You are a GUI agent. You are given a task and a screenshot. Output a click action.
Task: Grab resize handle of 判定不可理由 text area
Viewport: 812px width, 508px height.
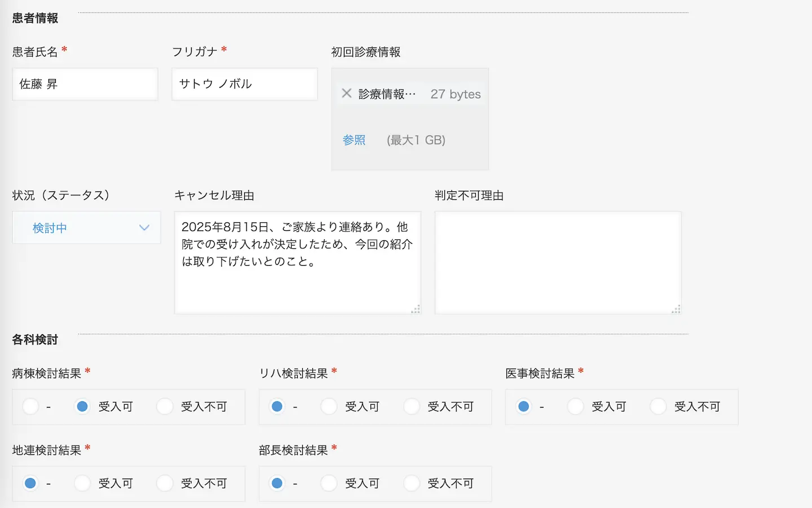point(676,309)
